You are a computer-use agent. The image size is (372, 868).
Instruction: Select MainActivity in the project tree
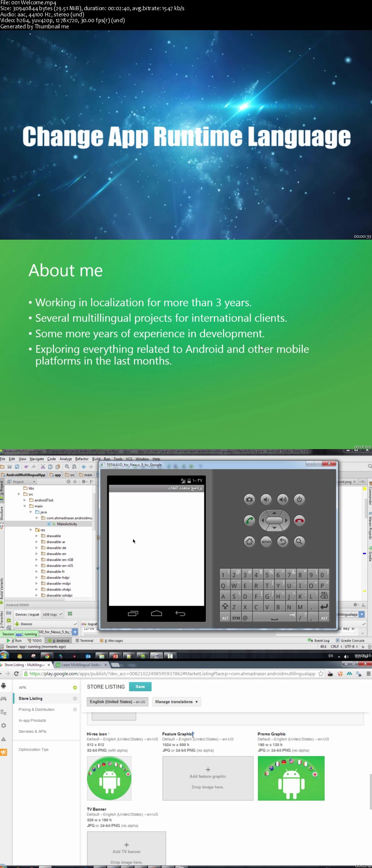(x=67, y=524)
